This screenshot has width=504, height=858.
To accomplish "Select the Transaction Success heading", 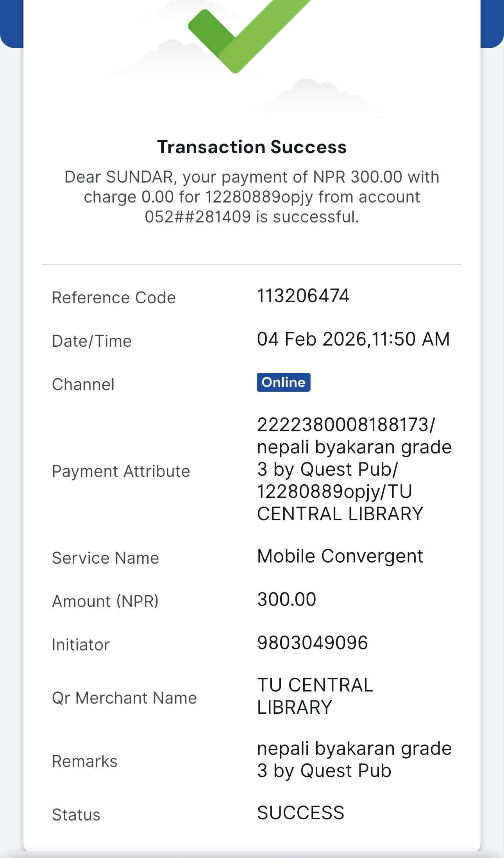I will pyautogui.click(x=252, y=147).
